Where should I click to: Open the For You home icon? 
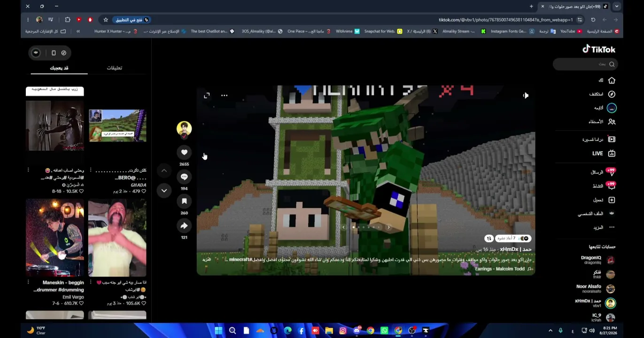click(612, 80)
